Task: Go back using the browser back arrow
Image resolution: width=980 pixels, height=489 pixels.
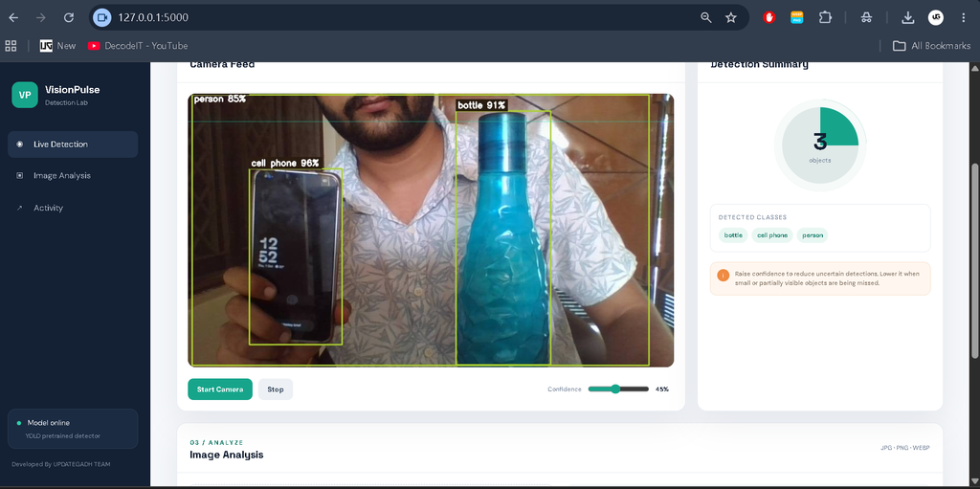Action: pyautogui.click(x=13, y=17)
